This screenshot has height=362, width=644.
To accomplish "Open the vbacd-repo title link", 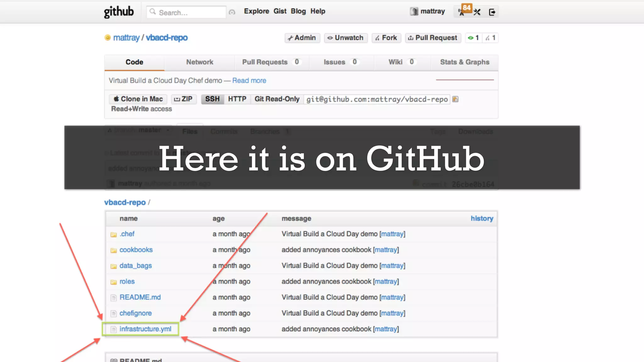I will (x=167, y=38).
